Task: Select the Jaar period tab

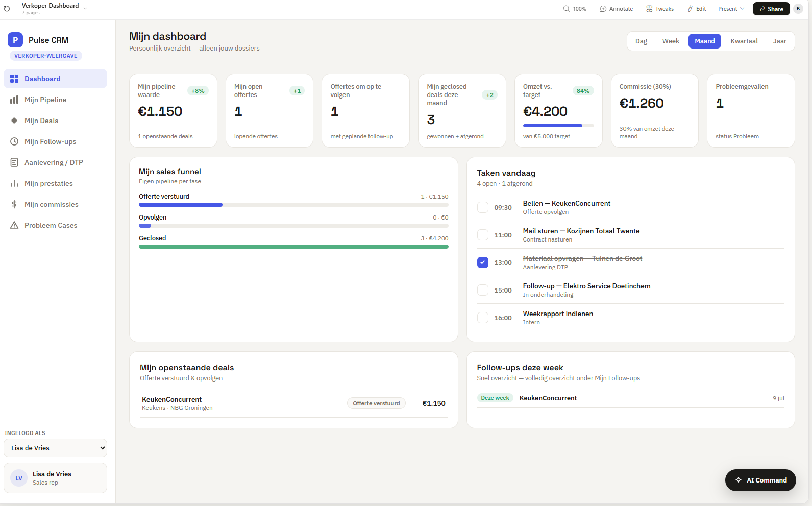Action: [x=780, y=41]
